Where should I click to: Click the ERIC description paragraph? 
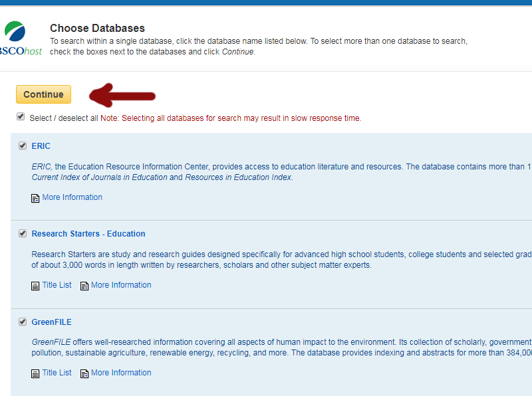click(281, 172)
